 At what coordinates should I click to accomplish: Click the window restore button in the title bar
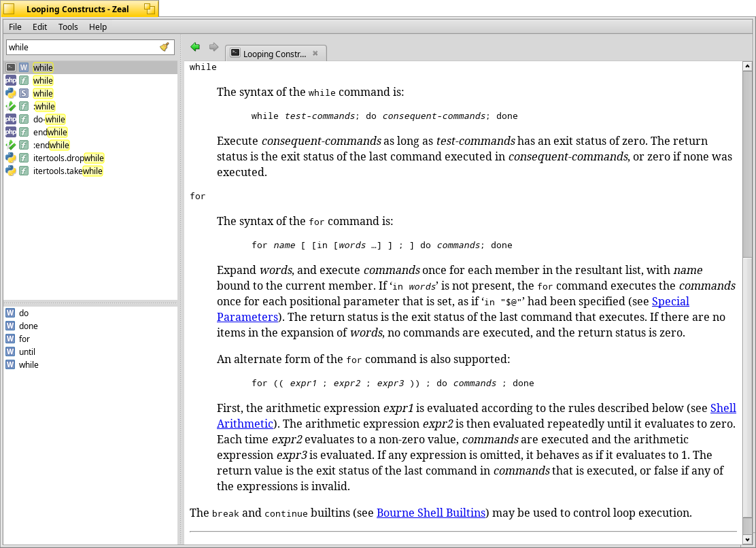pos(150,9)
